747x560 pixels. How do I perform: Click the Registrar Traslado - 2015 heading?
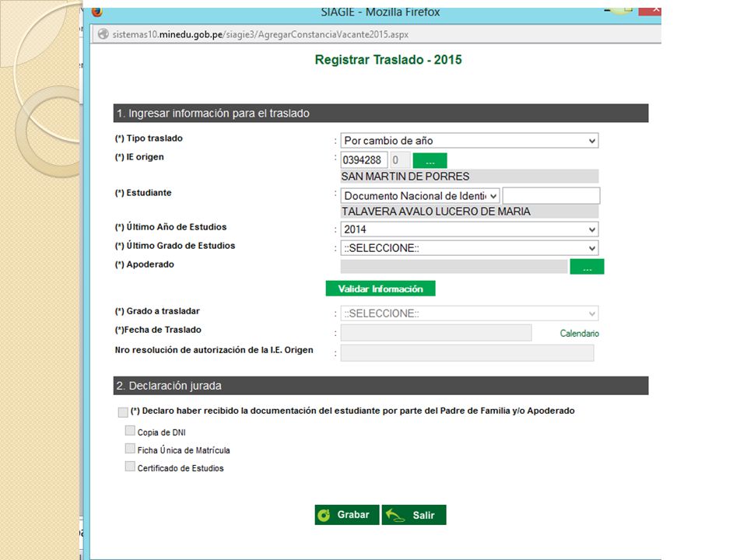coord(388,60)
